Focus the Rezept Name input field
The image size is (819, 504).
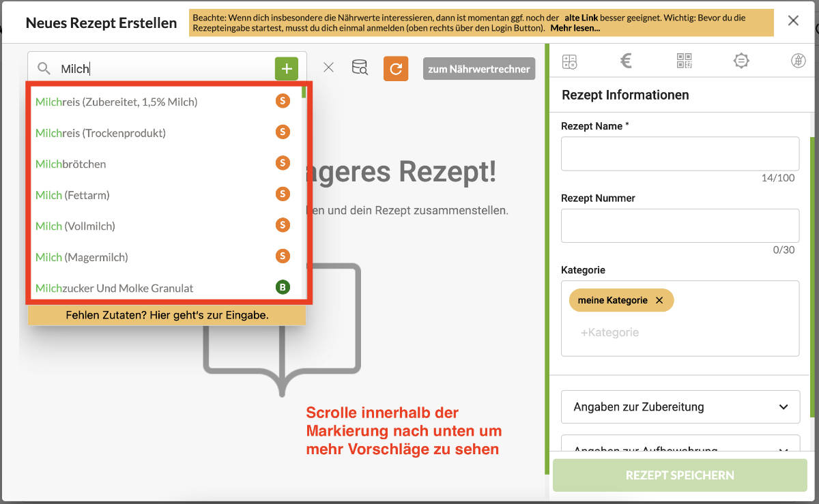[680, 153]
